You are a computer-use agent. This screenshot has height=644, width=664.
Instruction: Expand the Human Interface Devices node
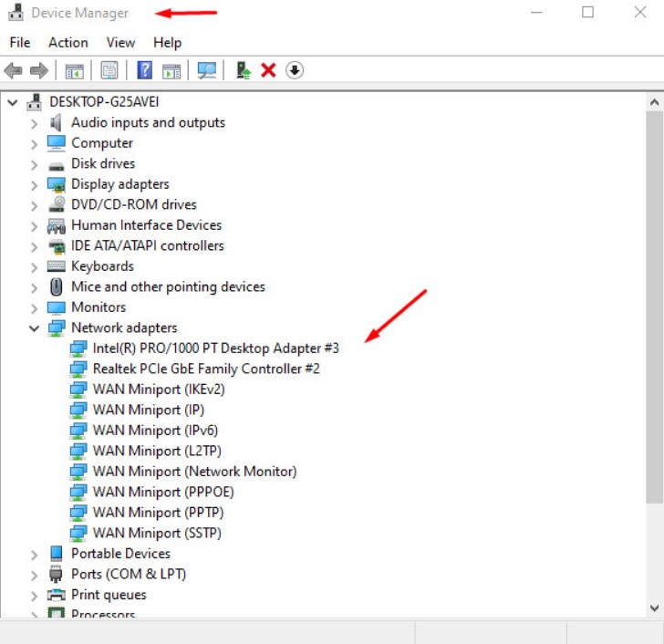point(35,226)
